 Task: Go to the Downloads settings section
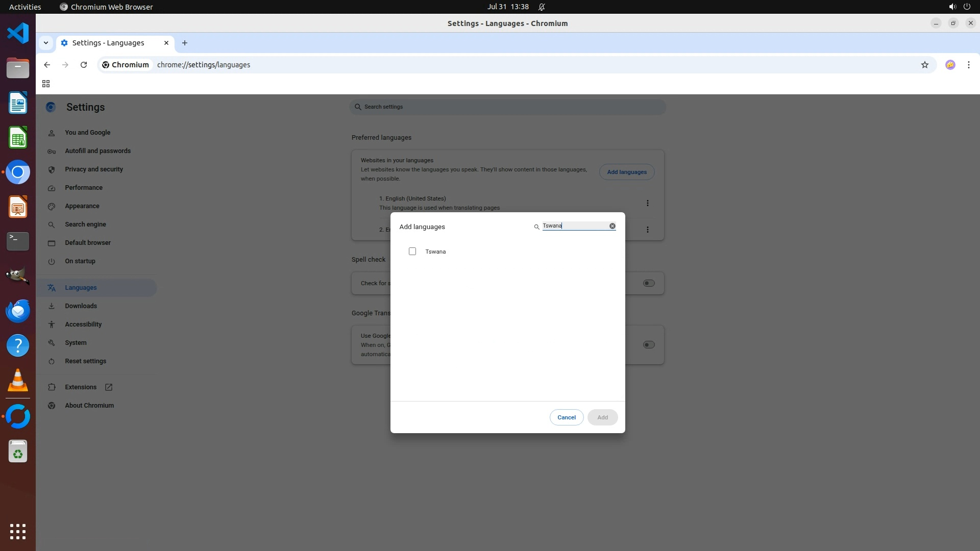point(81,306)
